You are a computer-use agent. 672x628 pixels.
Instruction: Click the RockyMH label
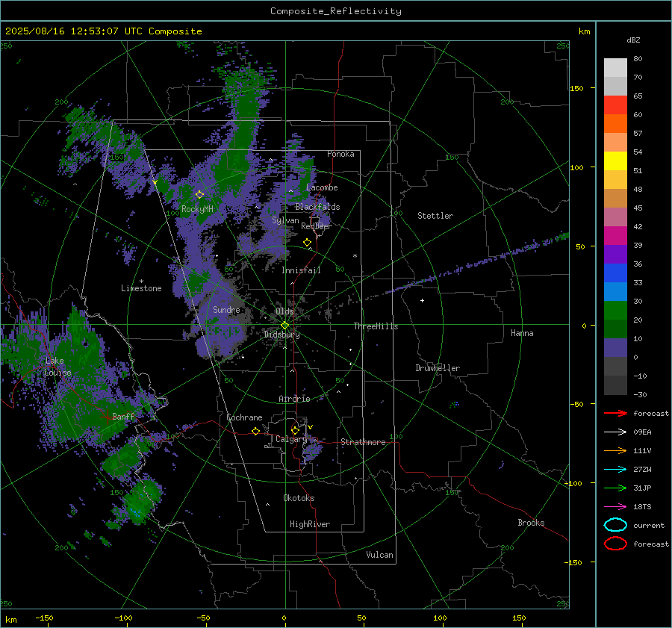[x=197, y=209]
